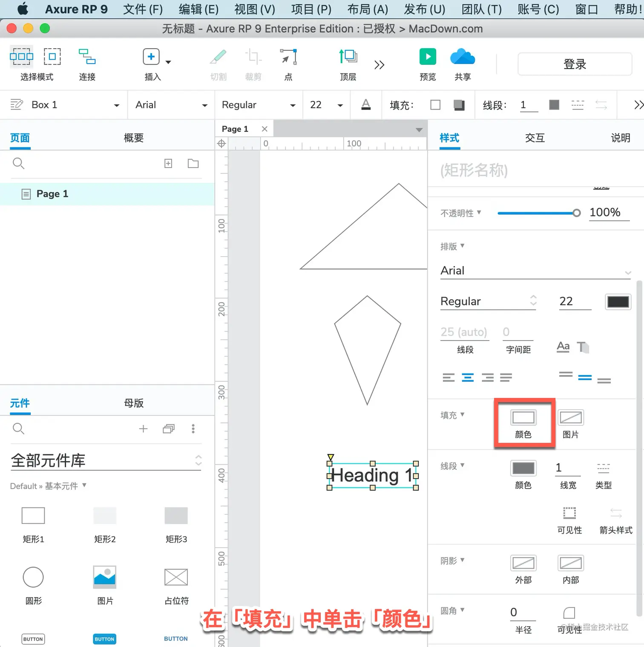Open the page tabs list dropdown

(x=419, y=130)
